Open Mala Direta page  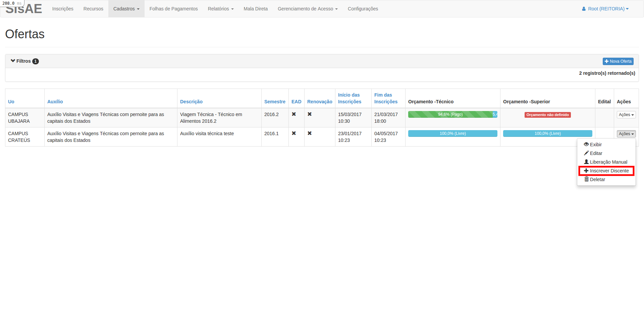[x=256, y=9]
